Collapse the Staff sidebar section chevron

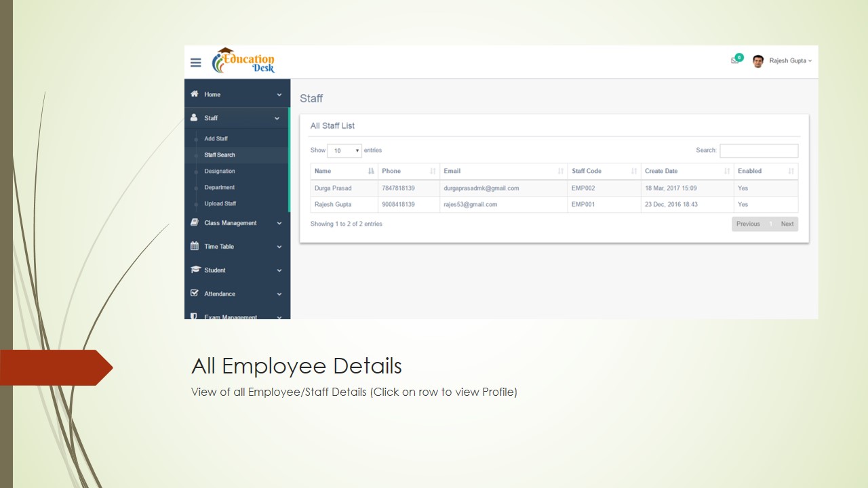pyautogui.click(x=277, y=119)
